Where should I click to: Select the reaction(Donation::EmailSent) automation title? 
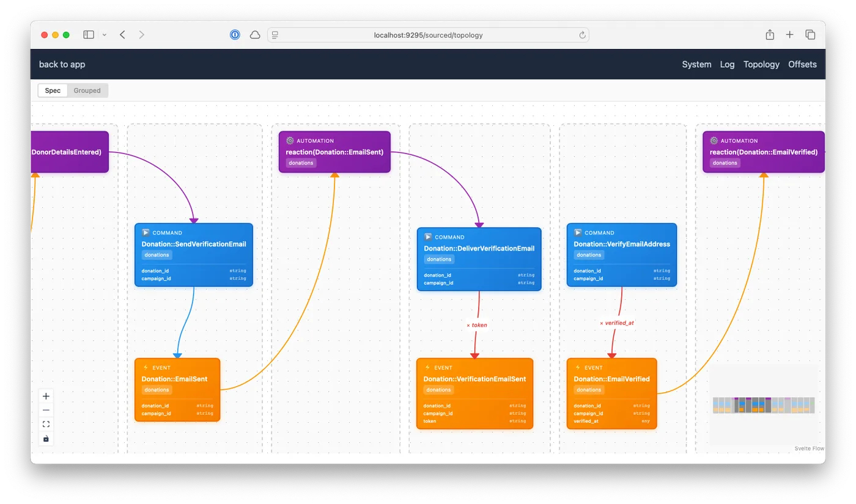pyautogui.click(x=334, y=152)
